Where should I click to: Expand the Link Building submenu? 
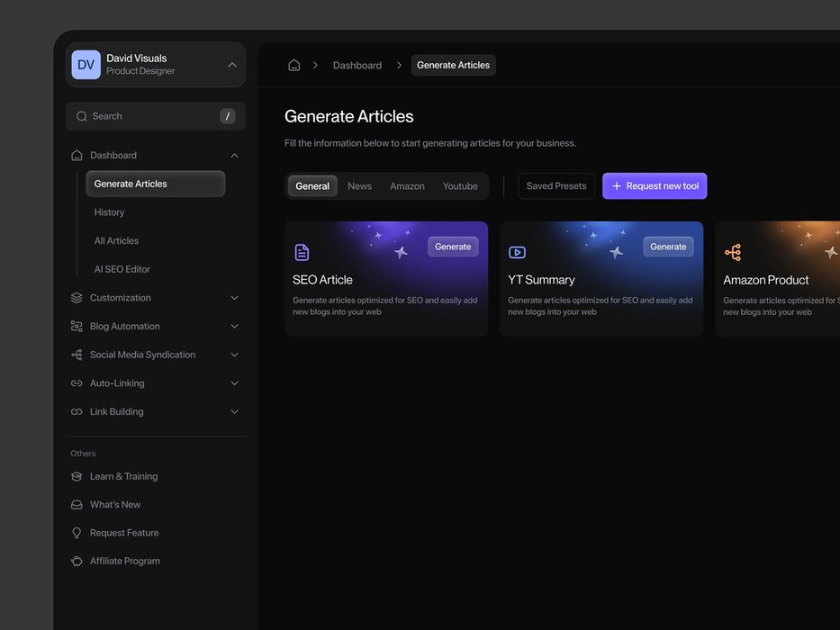[234, 412]
